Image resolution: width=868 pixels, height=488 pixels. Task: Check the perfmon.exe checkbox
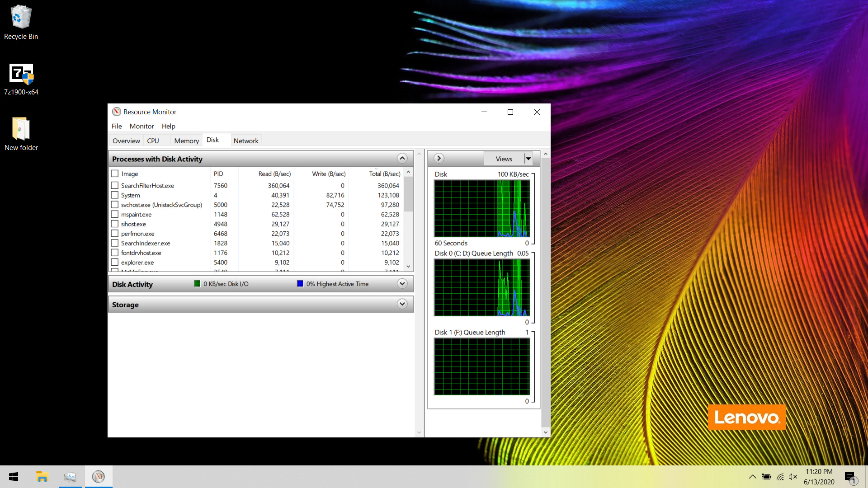pyautogui.click(x=115, y=234)
